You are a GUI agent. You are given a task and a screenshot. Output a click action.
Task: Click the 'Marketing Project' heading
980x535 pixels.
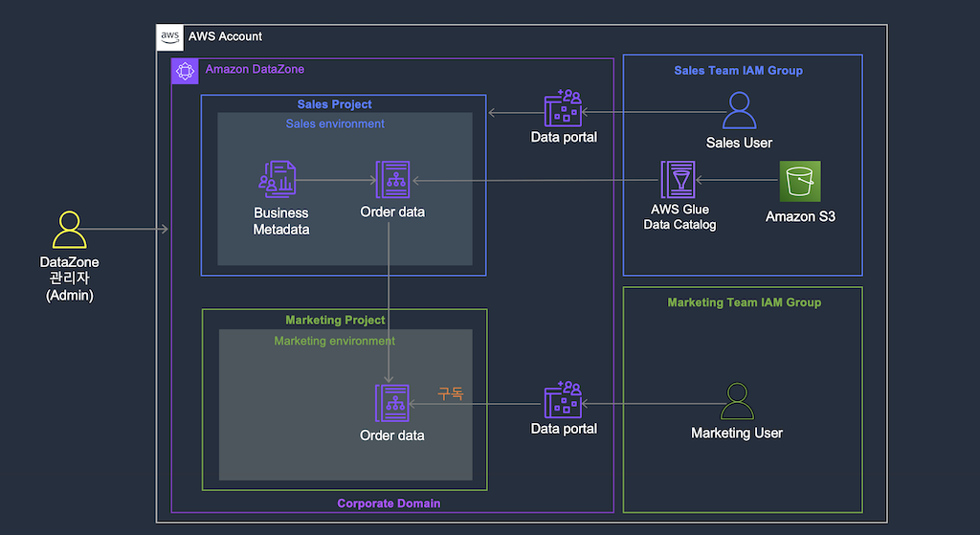pyautogui.click(x=335, y=320)
